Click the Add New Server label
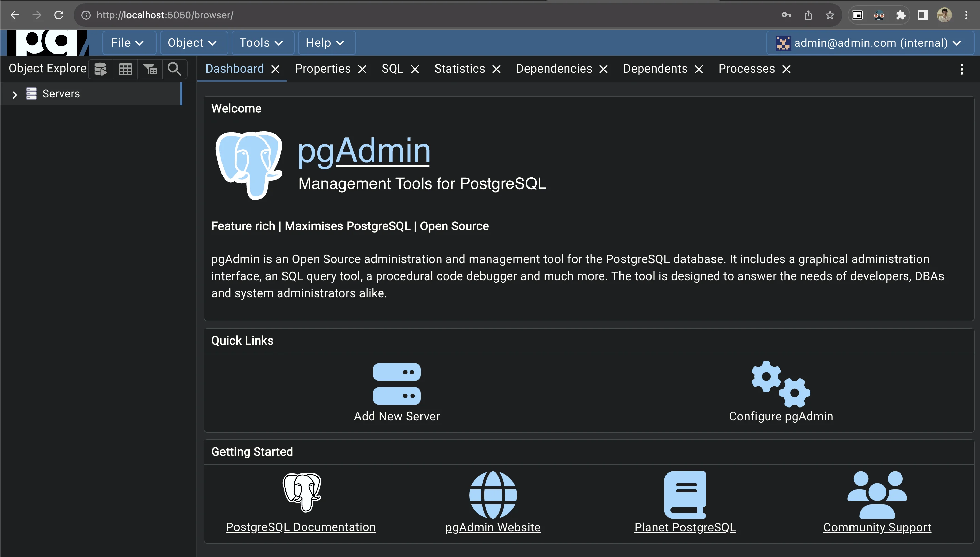Image resolution: width=980 pixels, height=557 pixels. click(397, 416)
